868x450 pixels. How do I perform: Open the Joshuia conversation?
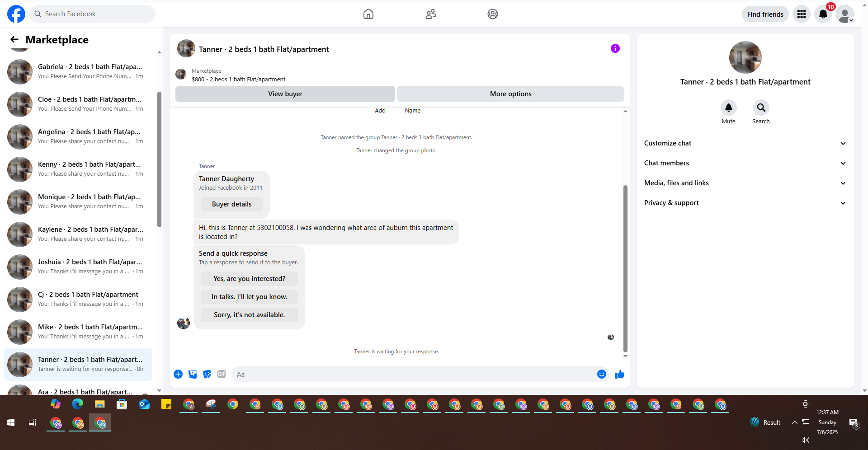(x=78, y=267)
